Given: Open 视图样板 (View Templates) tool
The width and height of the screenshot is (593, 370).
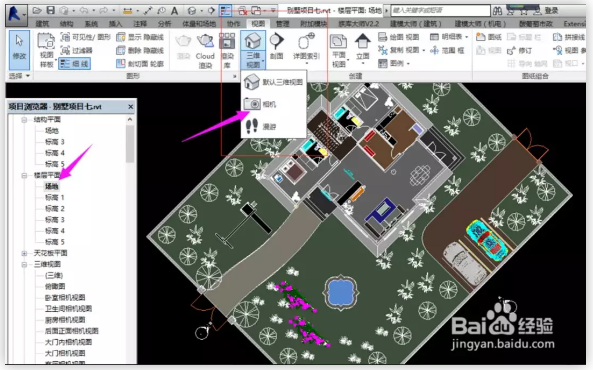Looking at the screenshot, I should point(47,50).
